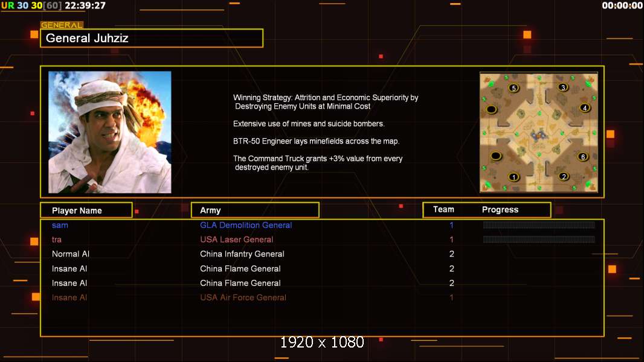Viewport: 644px width, 362px height.
Task: Click General Juhziz portrait image
Action: tap(110, 132)
